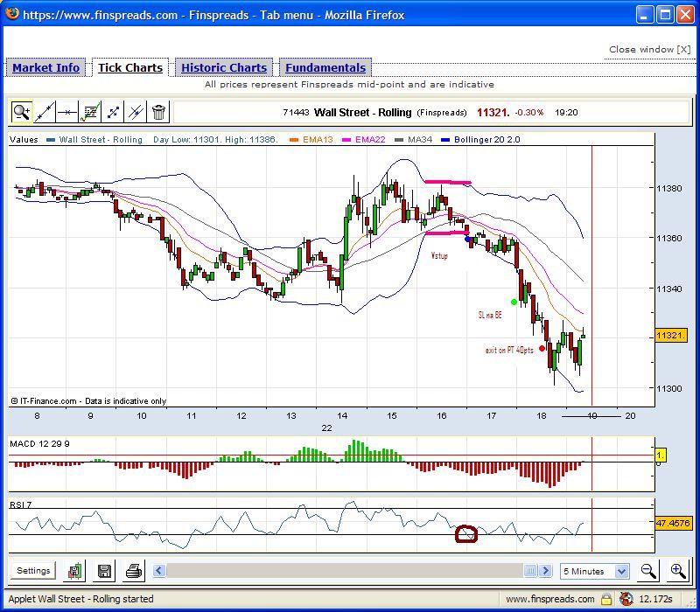Switch to the Market Info tab
The width and height of the screenshot is (700, 612).
point(45,67)
